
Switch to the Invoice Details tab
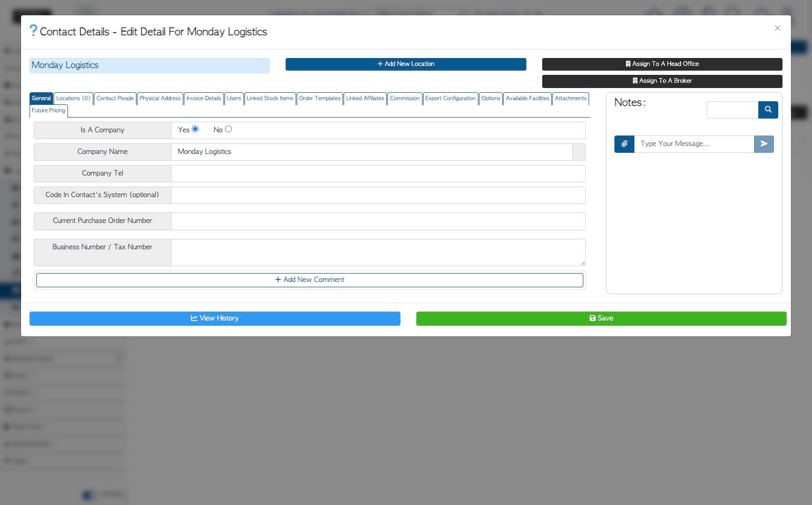[x=204, y=99]
